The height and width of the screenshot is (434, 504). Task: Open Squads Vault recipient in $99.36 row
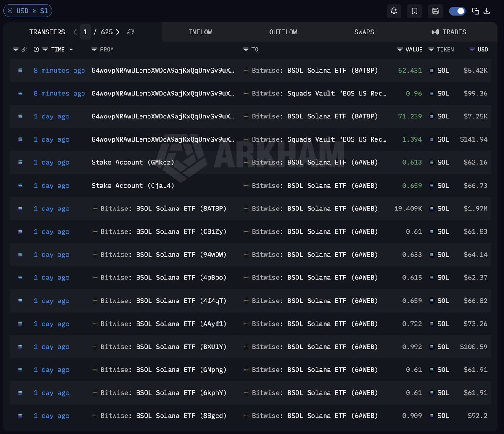pyautogui.click(x=319, y=94)
